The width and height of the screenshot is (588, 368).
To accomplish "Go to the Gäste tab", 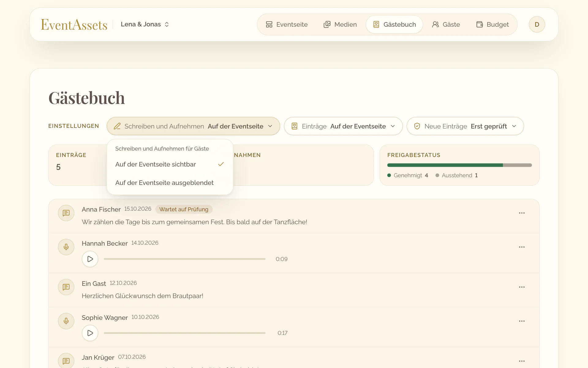I will [446, 25].
